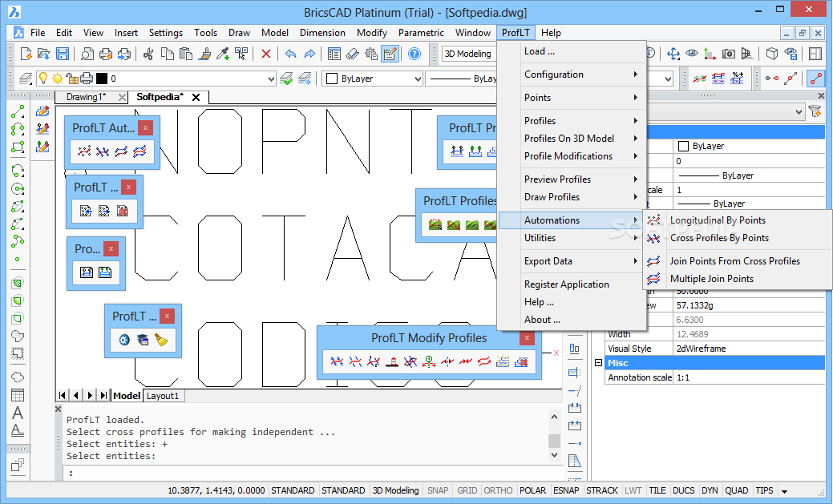The width and height of the screenshot is (833, 504).
Task: Toggle QUAD in the status bar
Action: point(736,490)
